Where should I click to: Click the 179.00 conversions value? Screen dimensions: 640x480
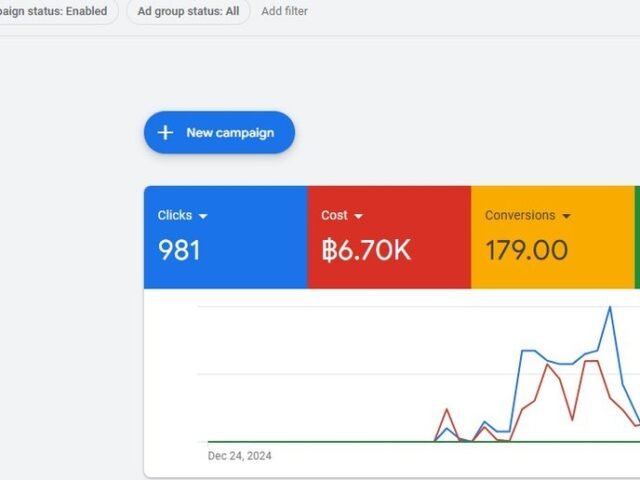(x=526, y=250)
